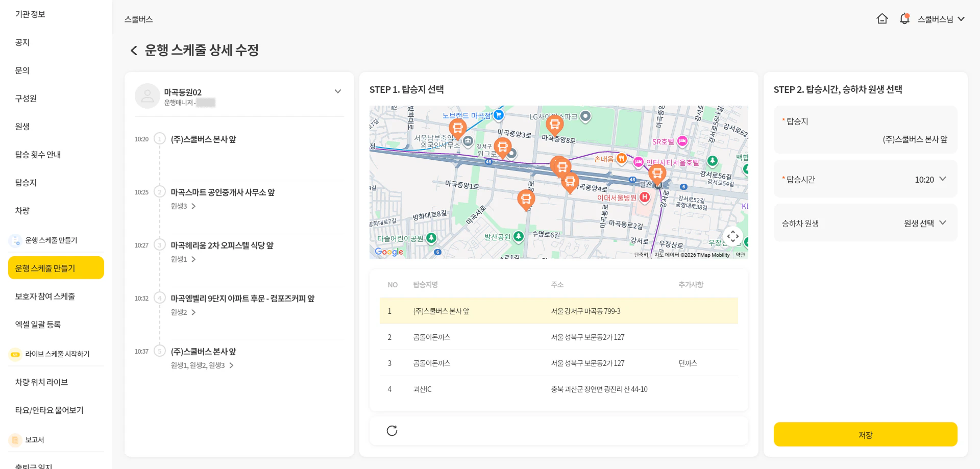Image resolution: width=980 pixels, height=469 pixels.
Task: Open 엑셀 일괄 등록 menu item
Action: pyautogui.click(x=38, y=325)
